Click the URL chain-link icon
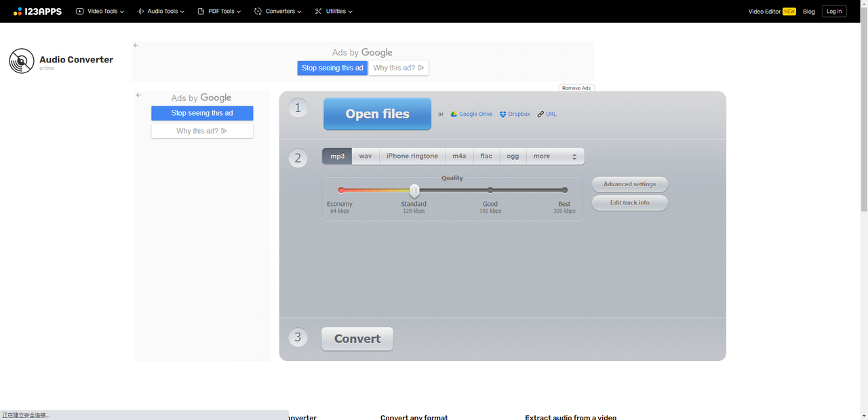 (540, 114)
